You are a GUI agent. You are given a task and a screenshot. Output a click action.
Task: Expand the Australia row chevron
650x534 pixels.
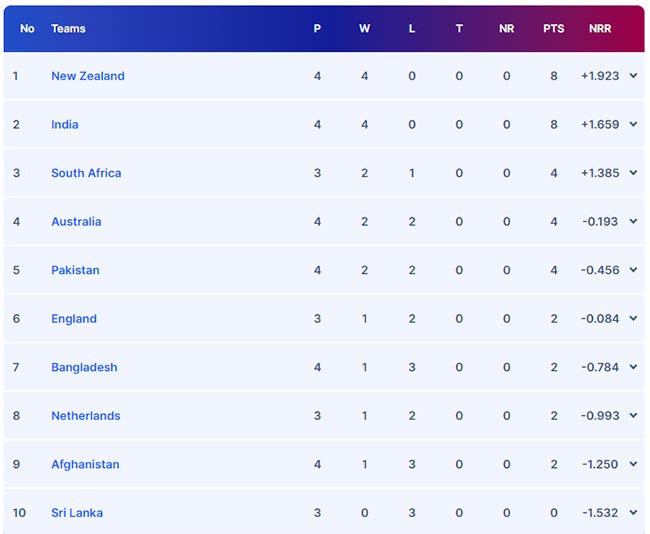click(x=633, y=222)
